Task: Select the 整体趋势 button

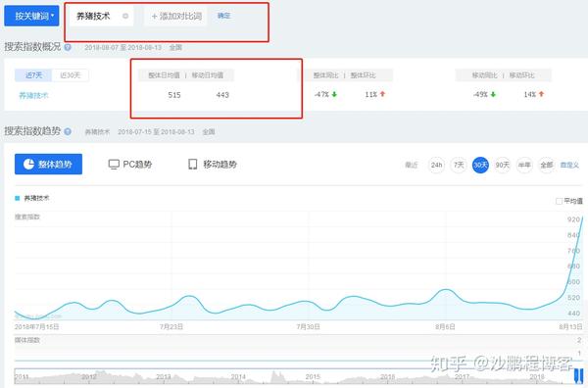Action: 48,165
